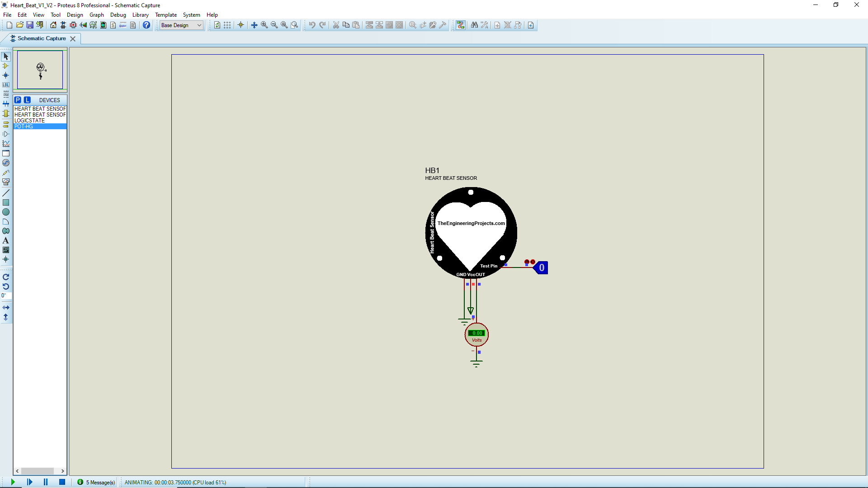
Task: Select the Subcircuit Mode tool
Action: click(6, 113)
